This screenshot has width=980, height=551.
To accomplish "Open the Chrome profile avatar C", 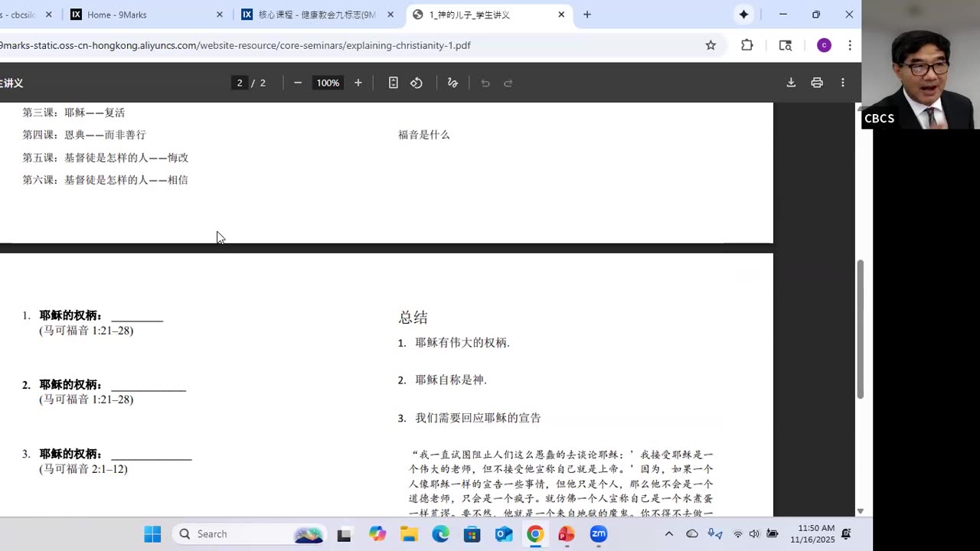I will coord(824,45).
